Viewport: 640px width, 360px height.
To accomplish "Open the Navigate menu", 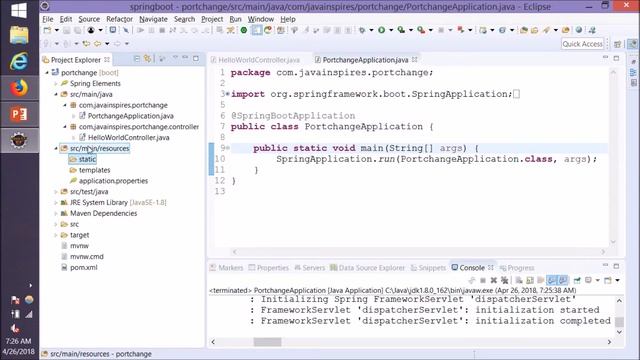I will click(x=153, y=19).
